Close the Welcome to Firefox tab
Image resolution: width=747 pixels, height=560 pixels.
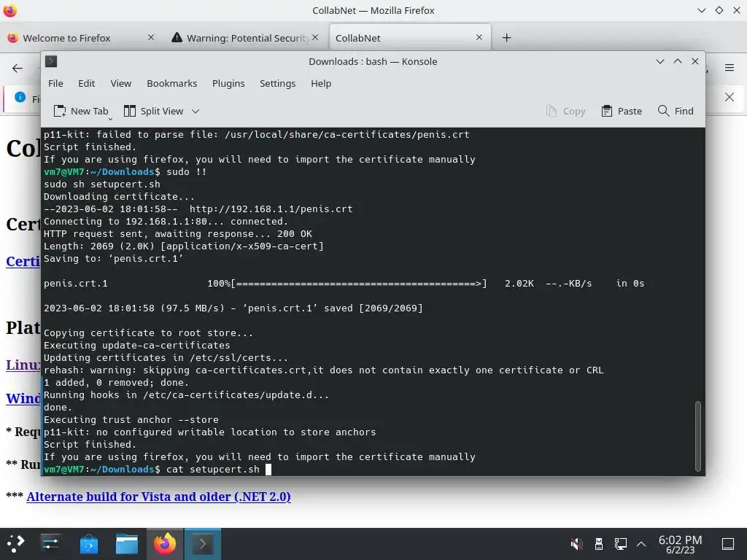point(150,37)
